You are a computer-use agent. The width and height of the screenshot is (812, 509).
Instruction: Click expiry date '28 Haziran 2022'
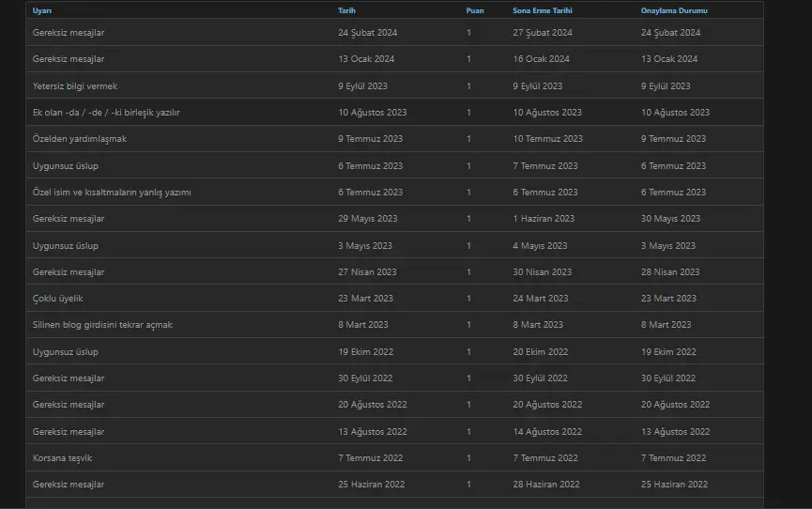click(546, 485)
